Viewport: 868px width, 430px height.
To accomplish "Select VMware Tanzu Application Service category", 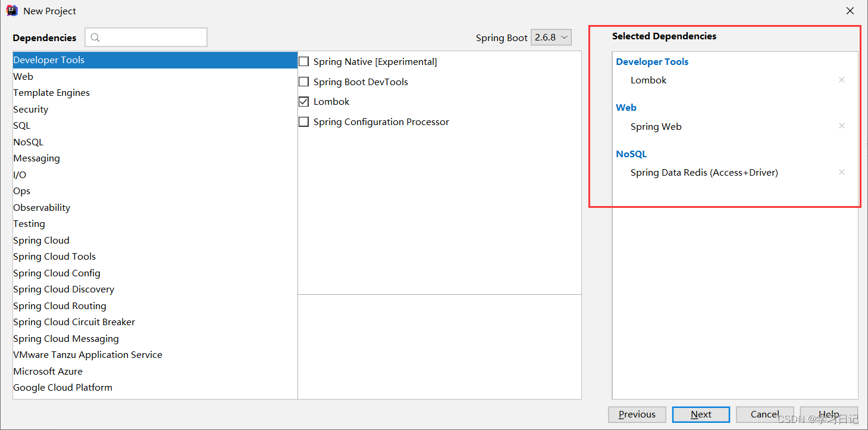I will coord(155,355).
